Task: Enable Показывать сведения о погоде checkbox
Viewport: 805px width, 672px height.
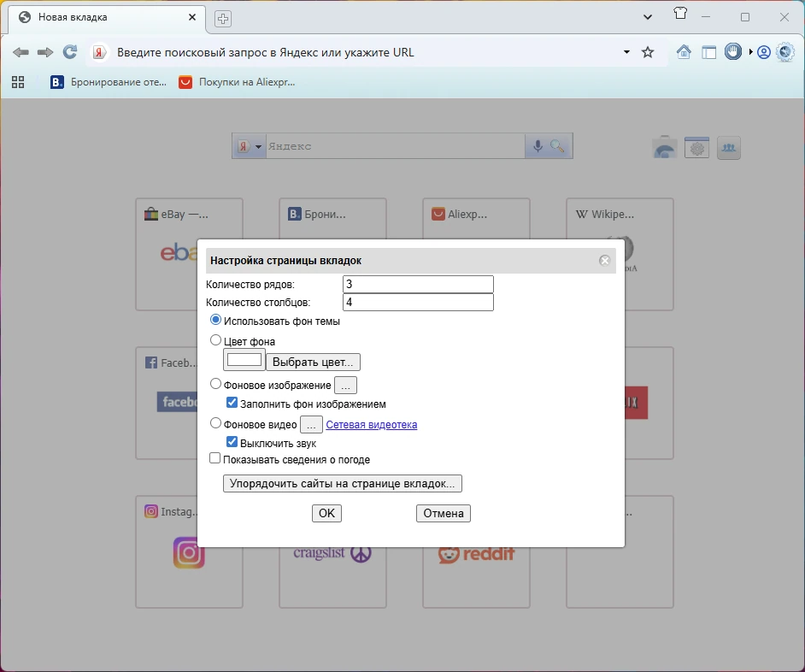Action: tap(215, 457)
